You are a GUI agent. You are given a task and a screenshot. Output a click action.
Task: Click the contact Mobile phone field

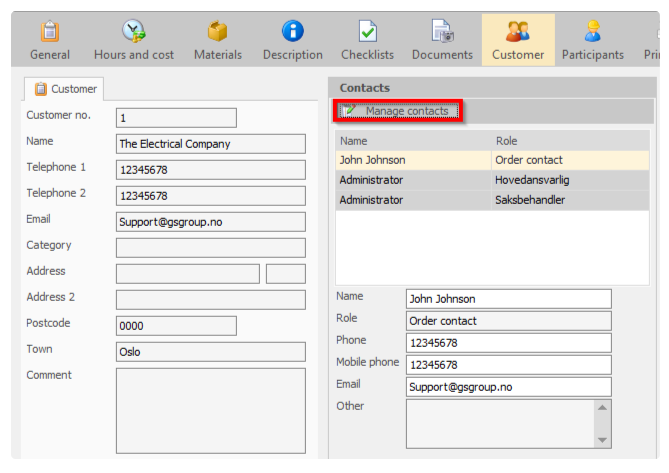point(509,365)
